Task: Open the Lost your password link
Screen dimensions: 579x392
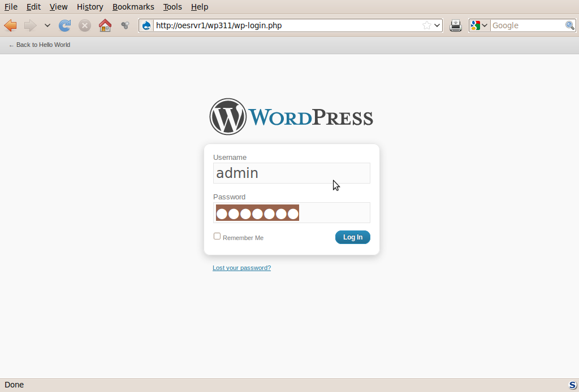Action: 241,268
